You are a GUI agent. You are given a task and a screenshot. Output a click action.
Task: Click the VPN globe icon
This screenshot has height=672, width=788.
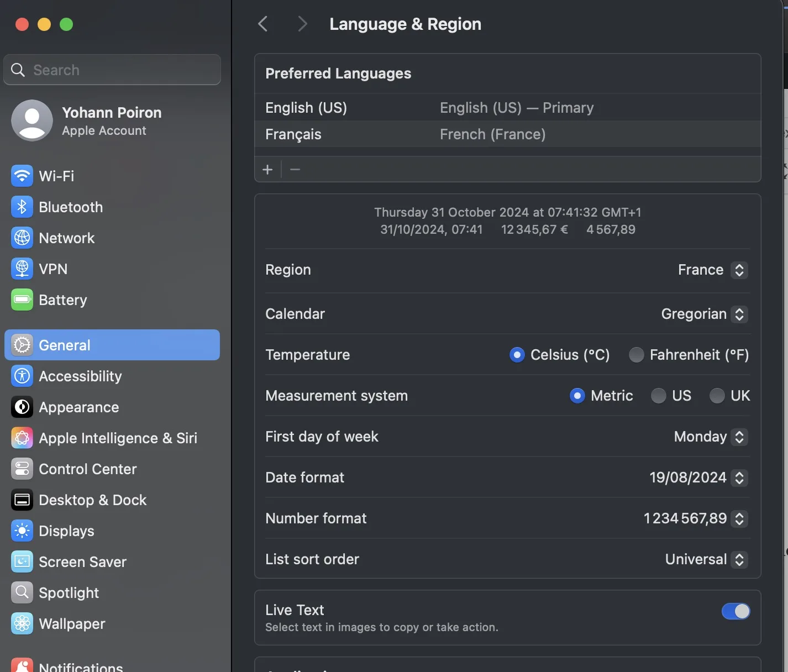(x=22, y=269)
